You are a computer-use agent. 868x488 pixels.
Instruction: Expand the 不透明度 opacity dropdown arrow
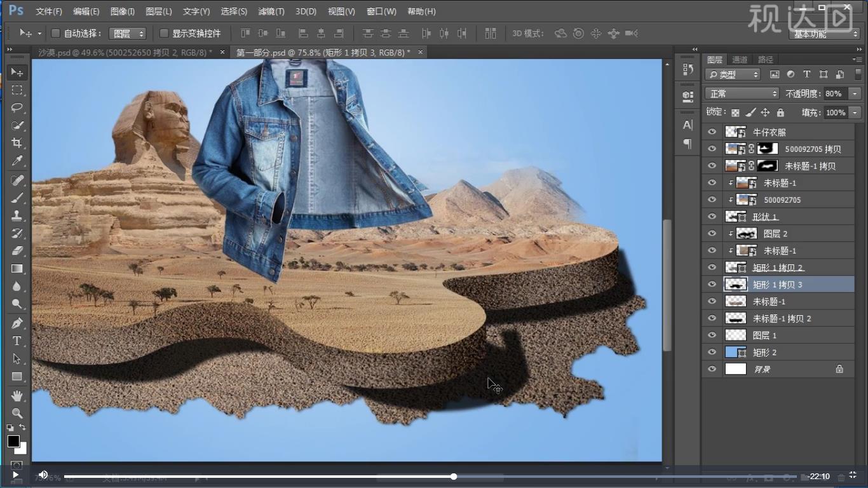(x=855, y=93)
